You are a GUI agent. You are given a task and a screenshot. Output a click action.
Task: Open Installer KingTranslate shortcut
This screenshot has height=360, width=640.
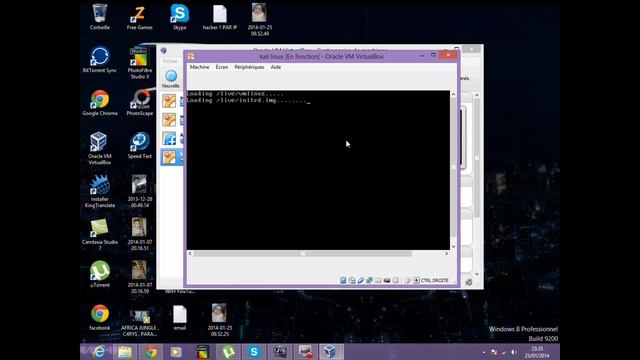pos(100,191)
